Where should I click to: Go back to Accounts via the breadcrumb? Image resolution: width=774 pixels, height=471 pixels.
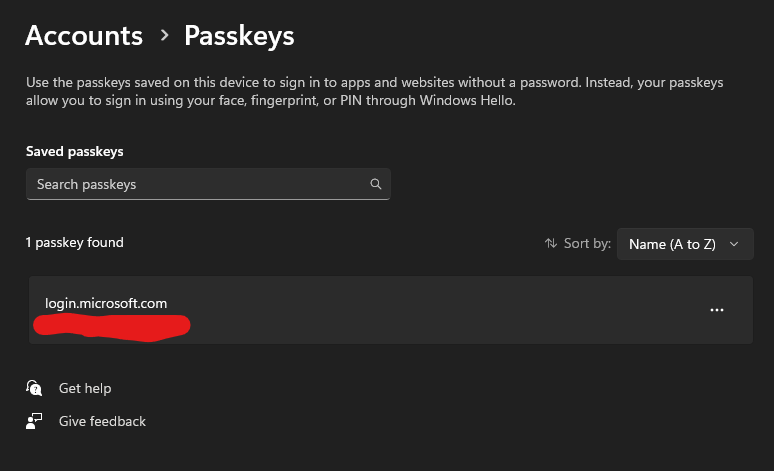[84, 36]
